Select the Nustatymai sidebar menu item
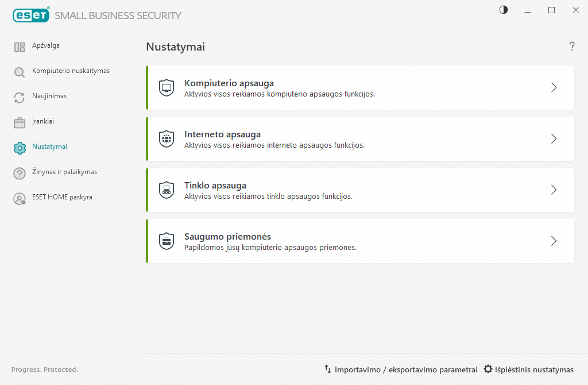 click(49, 147)
